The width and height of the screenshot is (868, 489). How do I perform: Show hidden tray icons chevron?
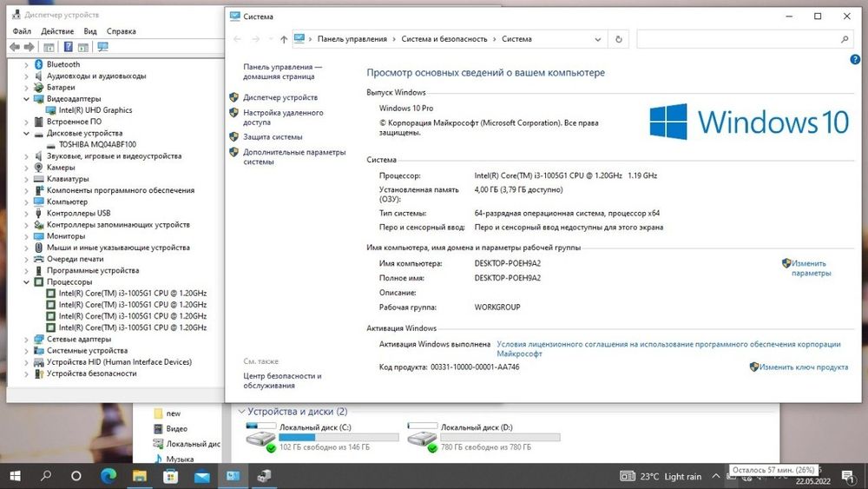coord(715,476)
